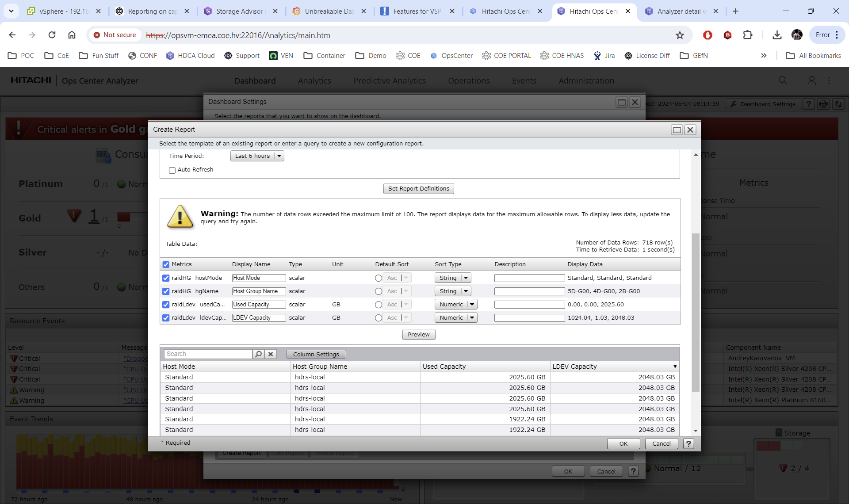
Task: Expand Sort Type dropdown for Host Mode row
Action: click(466, 278)
